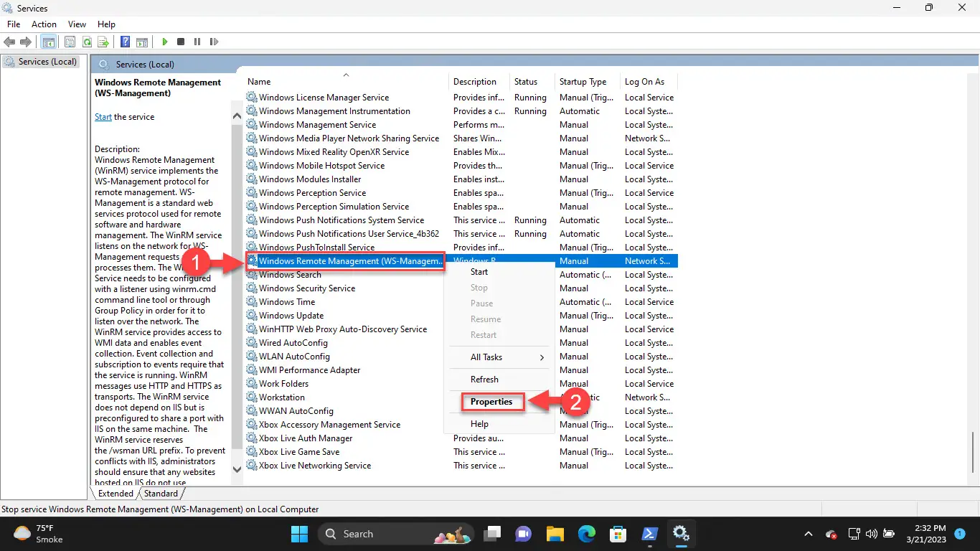This screenshot has height=551, width=980.
Task: Sort by the Log On As column header
Action: pyautogui.click(x=649, y=81)
